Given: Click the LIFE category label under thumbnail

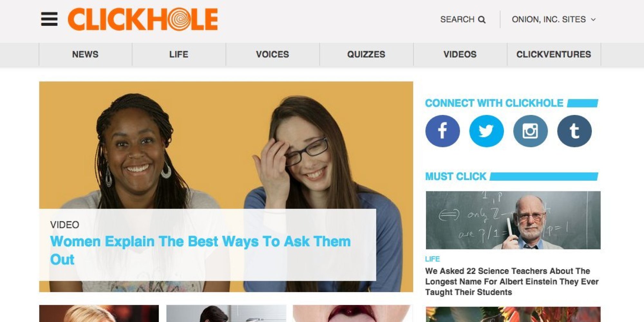Looking at the screenshot, I should pyautogui.click(x=432, y=259).
